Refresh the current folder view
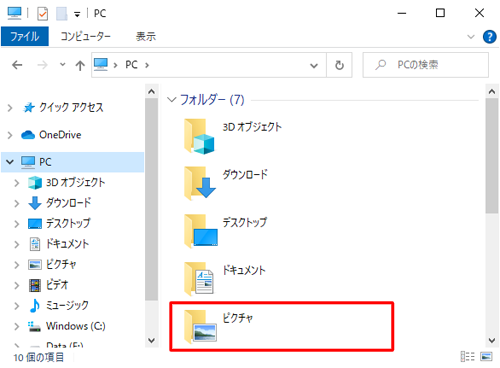 [339, 65]
